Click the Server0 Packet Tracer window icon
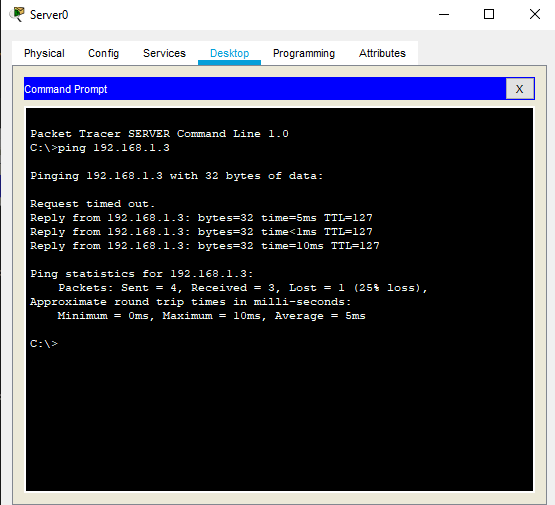This screenshot has height=505, width=555. [x=17, y=15]
